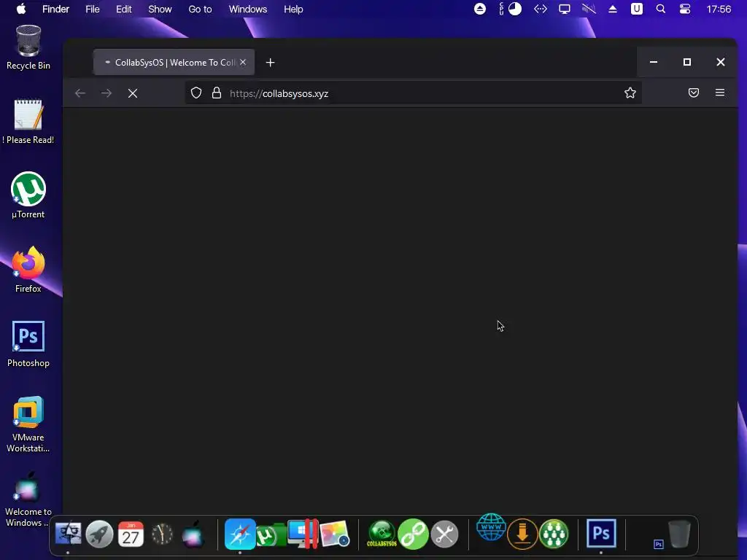
Task: Click the circled eject icon in menu bar
Action: click(480, 9)
